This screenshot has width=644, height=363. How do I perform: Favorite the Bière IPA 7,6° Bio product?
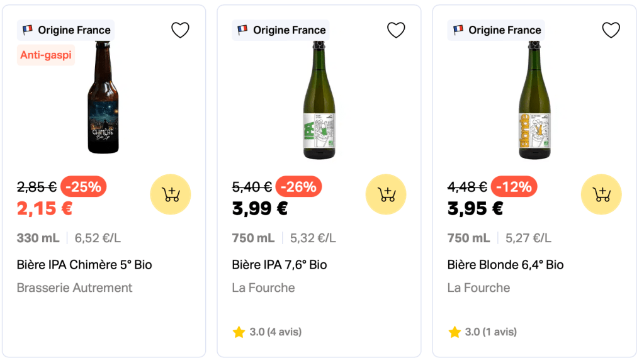tap(396, 30)
